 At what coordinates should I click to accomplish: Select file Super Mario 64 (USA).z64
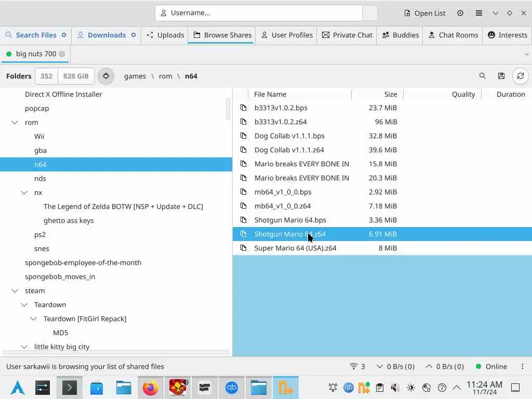(382, 248)
